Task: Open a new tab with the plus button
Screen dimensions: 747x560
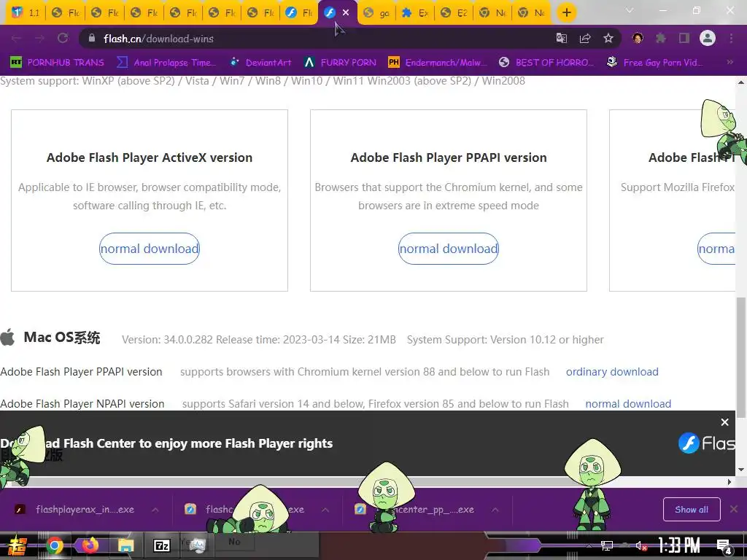Action: click(x=566, y=12)
